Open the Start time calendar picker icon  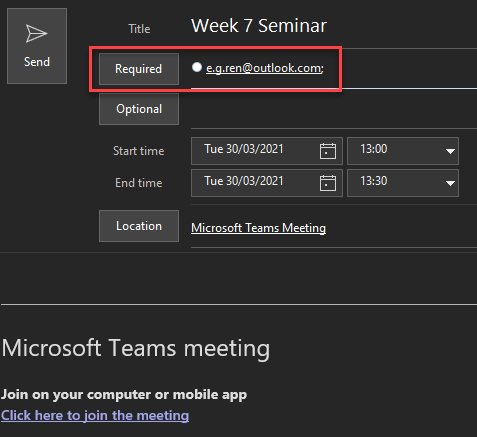coord(328,151)
